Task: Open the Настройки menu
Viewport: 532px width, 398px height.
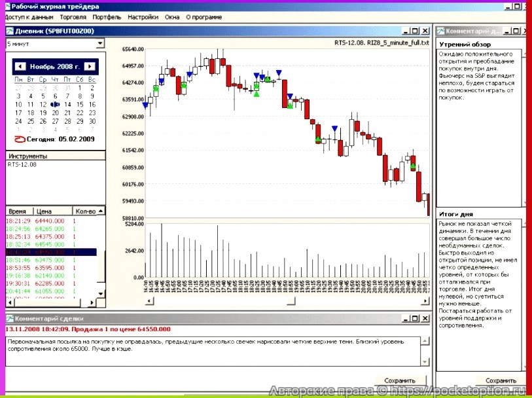Action: (143, 17)
